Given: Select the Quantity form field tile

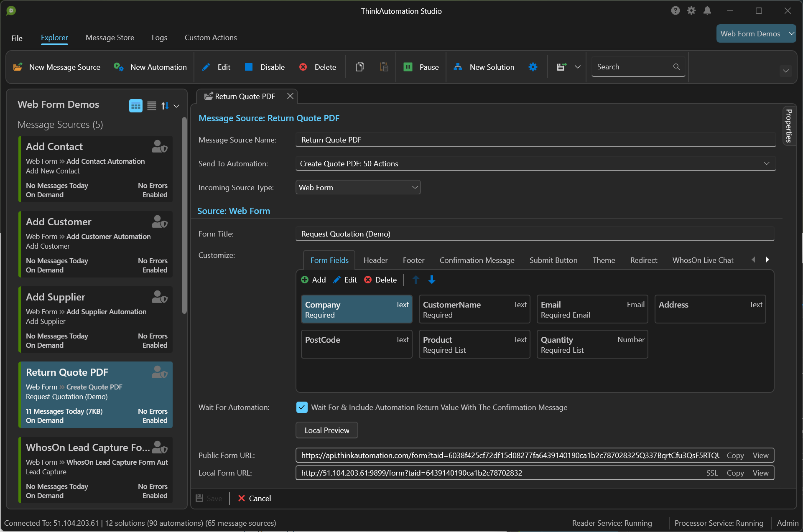Looking at the screenshot, I should [x=592, y=344].
